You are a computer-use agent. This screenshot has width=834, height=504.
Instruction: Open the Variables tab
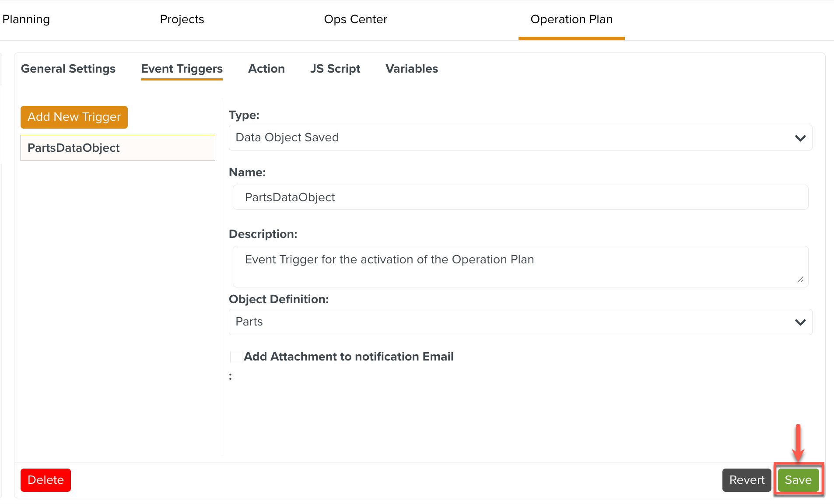(x=411, y=69)
